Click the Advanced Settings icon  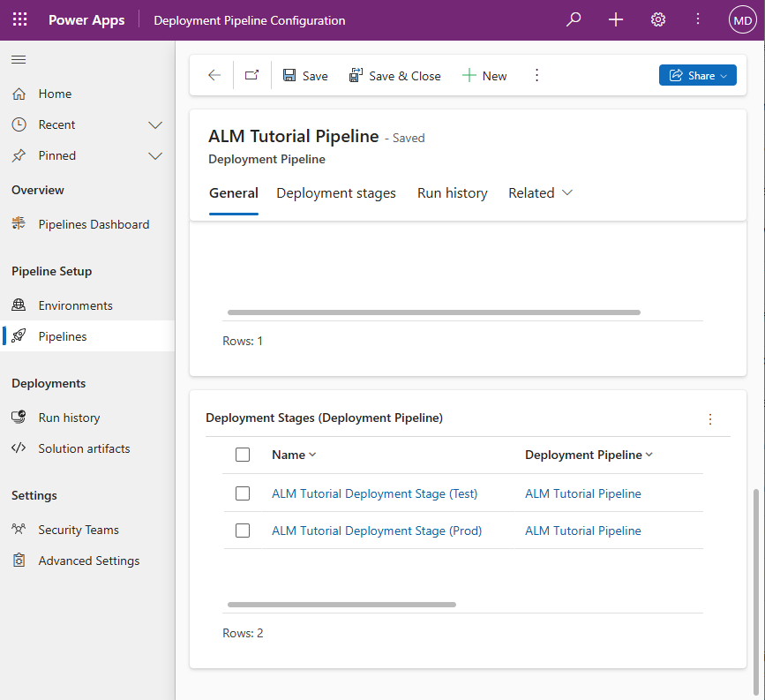[x=19, y=561]
